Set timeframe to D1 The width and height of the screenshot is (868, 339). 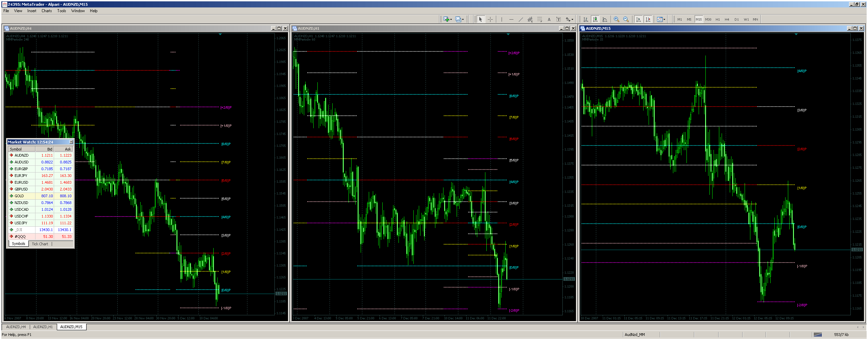coord(737,19)
